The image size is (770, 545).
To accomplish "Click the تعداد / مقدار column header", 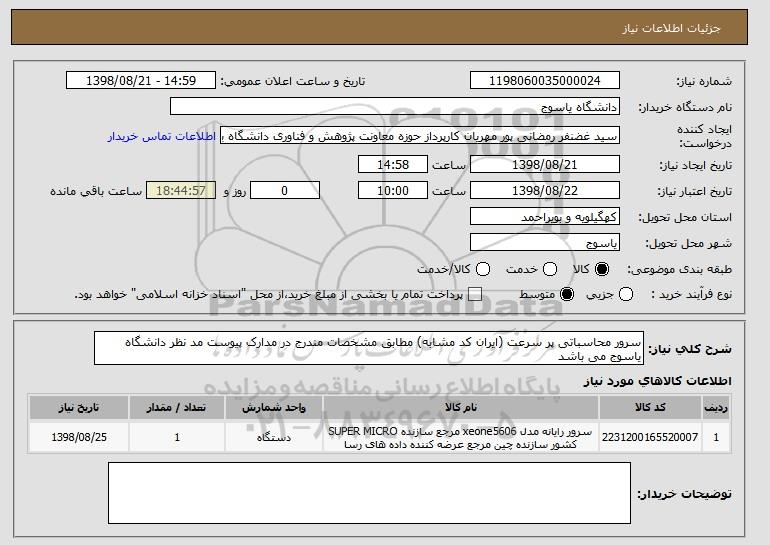I will coord(177,408).
